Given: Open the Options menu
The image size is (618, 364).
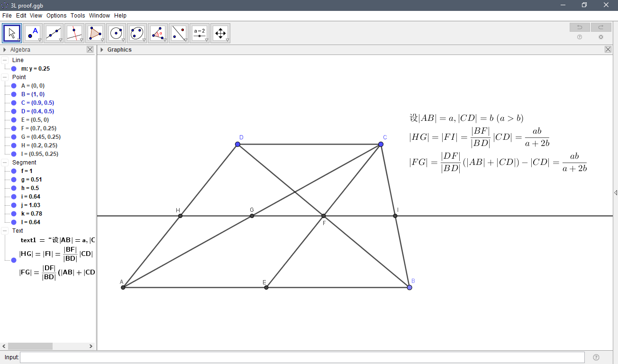Looking at the screenshot, I should tap(56, 15).
